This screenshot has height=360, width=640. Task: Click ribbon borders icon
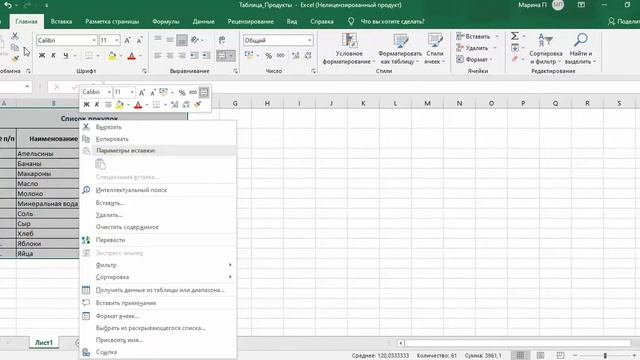point(88,56)
